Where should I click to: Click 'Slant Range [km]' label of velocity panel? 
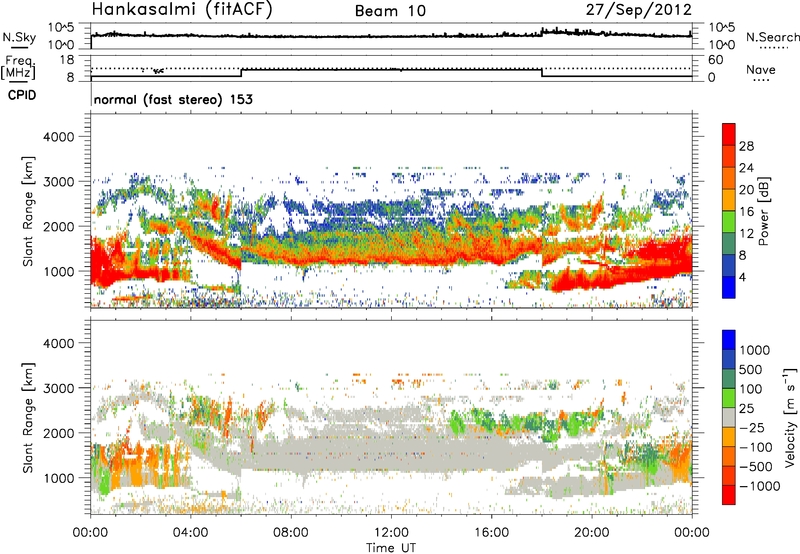pyautogui.click(x=28, y=417)
